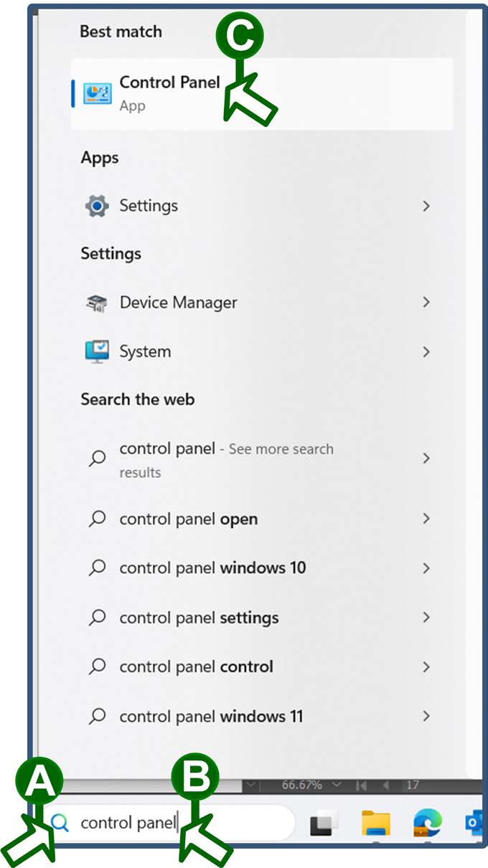
Task: Expand the Device Manager result arrow
Action: tap(426, 303)
